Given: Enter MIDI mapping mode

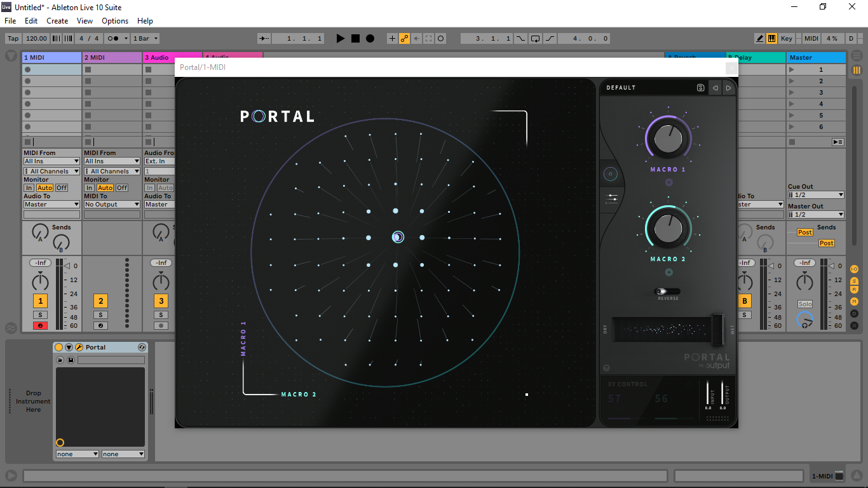Looking at the screenshot, I should (811, 38).
